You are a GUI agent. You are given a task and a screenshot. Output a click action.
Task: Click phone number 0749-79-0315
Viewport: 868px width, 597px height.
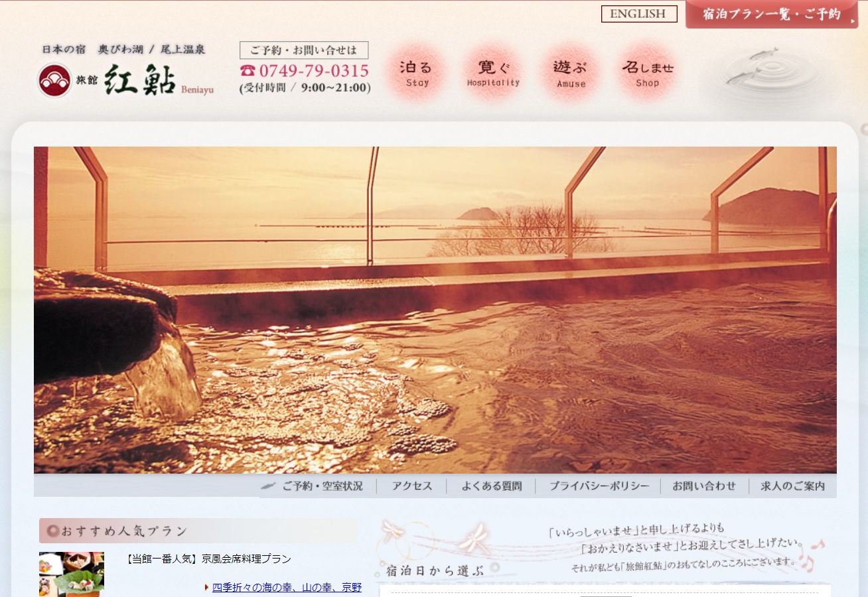coord(305,71)
